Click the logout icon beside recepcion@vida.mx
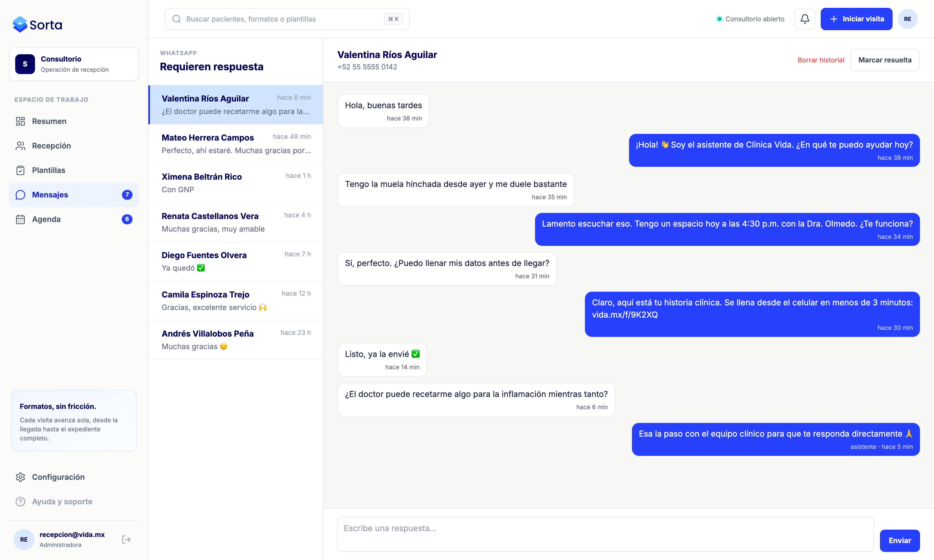The height and width of the screenshot is (560, 934). pos(126,539)
